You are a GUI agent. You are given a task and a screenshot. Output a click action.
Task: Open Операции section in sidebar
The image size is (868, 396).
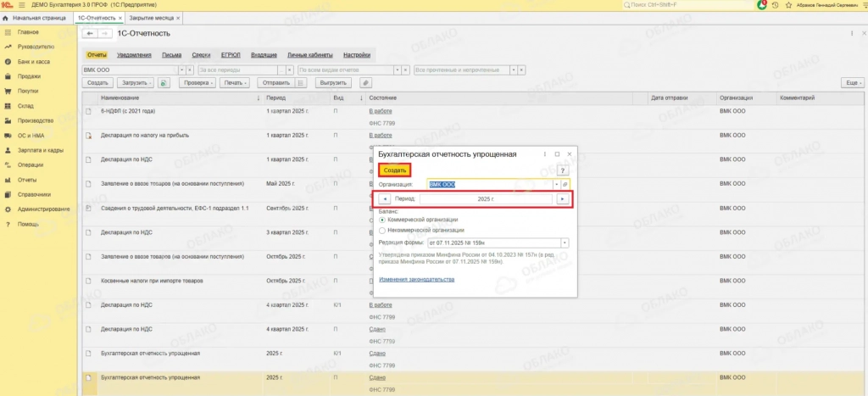pyautogui.click(x=31, y=165)
